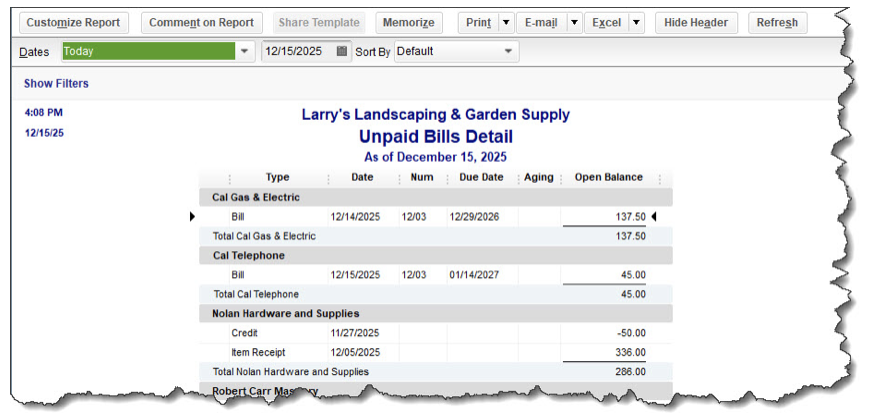Refresh the report
Viewport: 870px width, 418px height.
point(777,23)
